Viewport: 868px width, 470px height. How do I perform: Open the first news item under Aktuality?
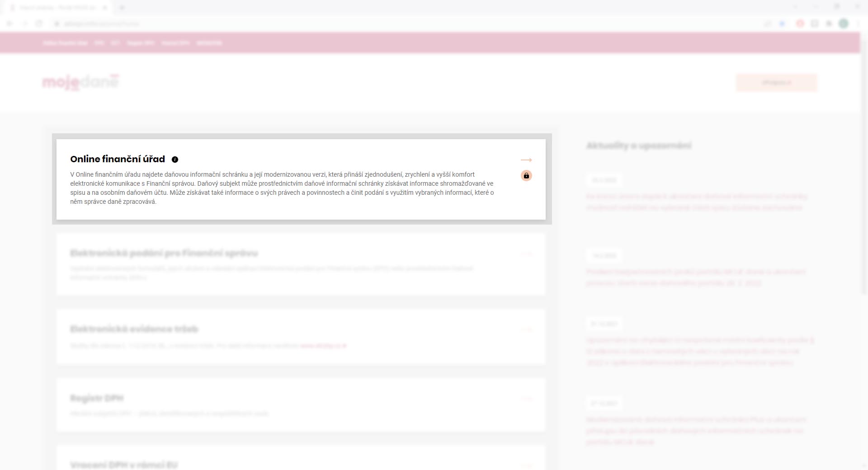[697, 202]
